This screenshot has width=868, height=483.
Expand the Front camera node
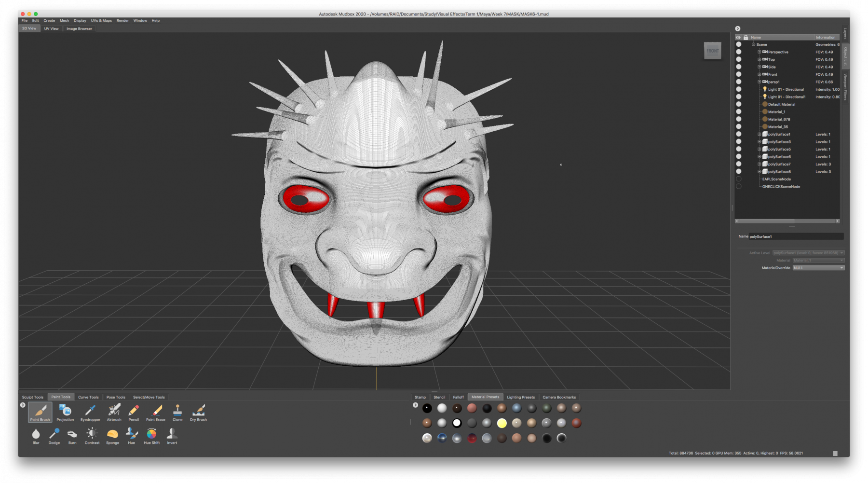(759, 74)
